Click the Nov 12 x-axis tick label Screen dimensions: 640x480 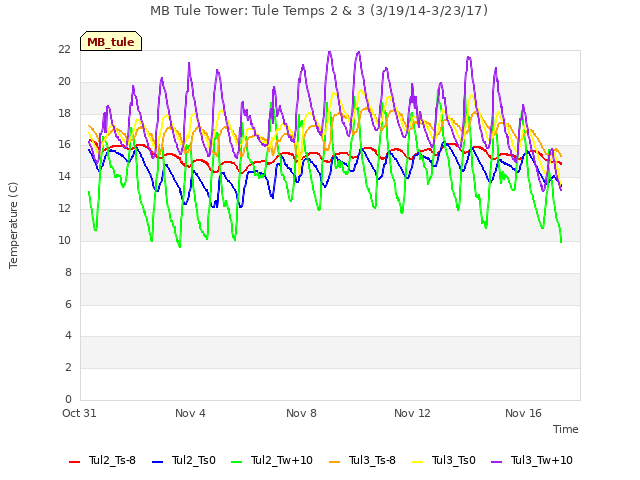click(x=412, y=413)
